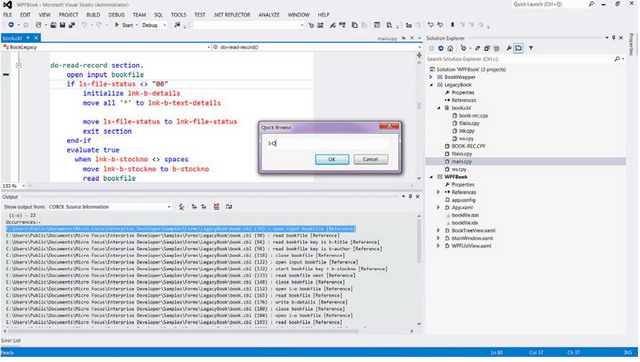This screenshot has width=640, height=362.
Task: Select BOOK-REC.CPY in Solution Explorer
Action: [x=468, y=147]
